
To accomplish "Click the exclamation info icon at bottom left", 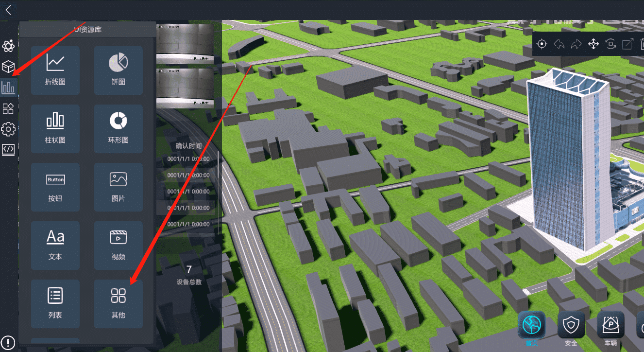I will point(8,342).
